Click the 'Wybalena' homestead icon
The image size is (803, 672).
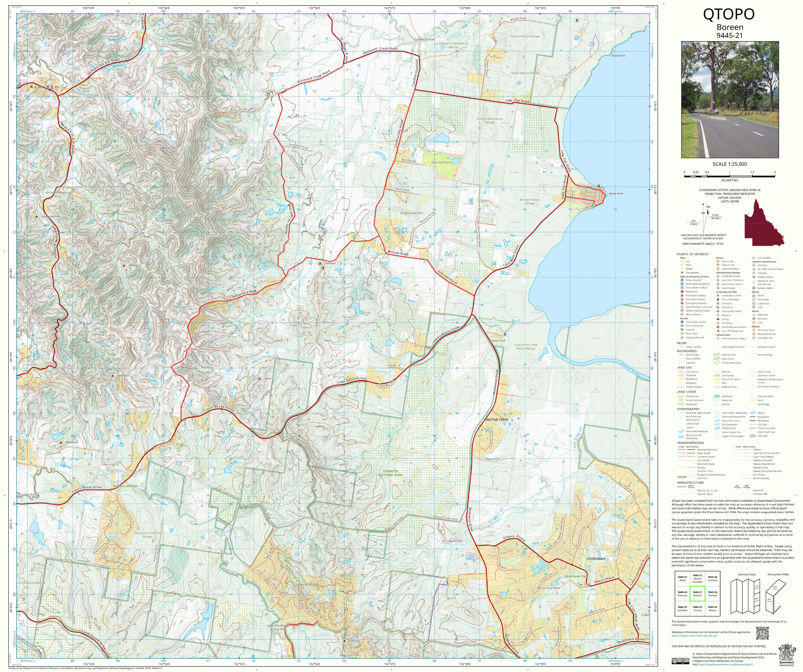(61, 443)
